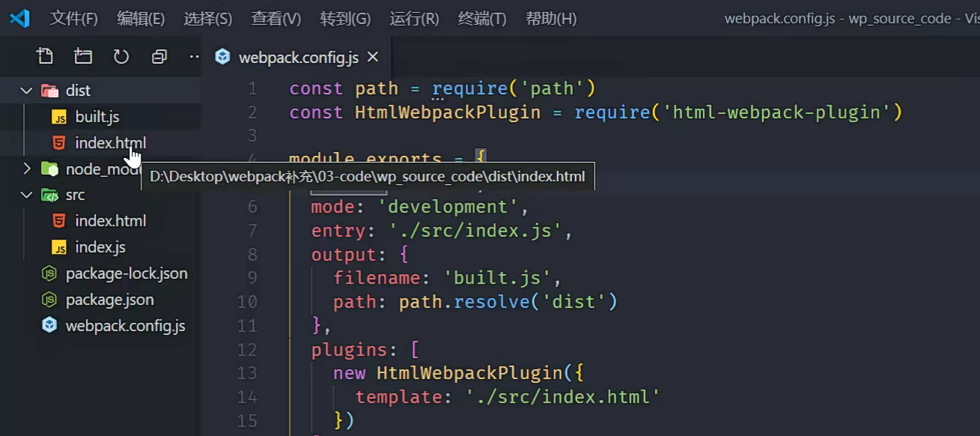The height and width of the screenshot is (436, 980).
Task: Select webpack.config.js in the explorer tree
Action: pos(125,326)
